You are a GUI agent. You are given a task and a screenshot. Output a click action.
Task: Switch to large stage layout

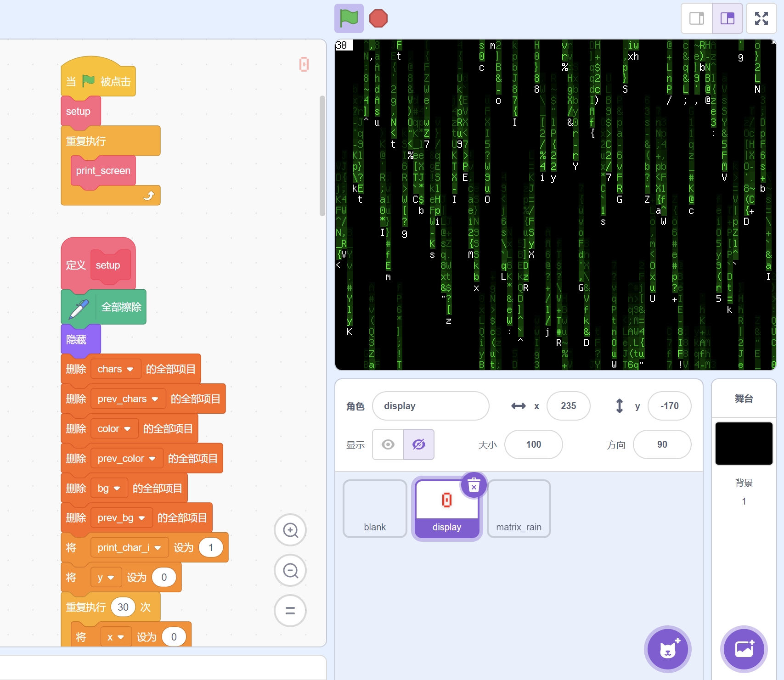[727, 19]
